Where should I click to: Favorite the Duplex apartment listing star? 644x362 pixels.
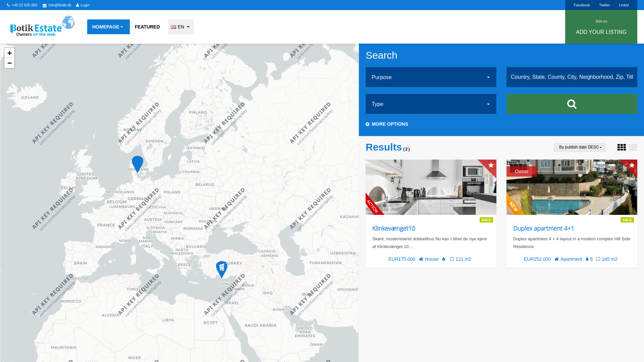tap(632, 165)
